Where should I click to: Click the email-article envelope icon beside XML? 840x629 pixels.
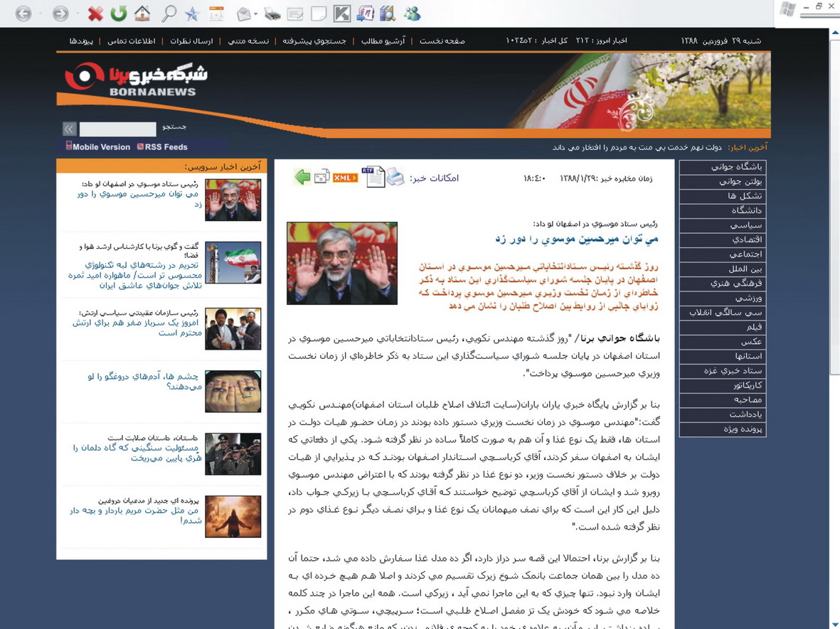coord(321,176)
